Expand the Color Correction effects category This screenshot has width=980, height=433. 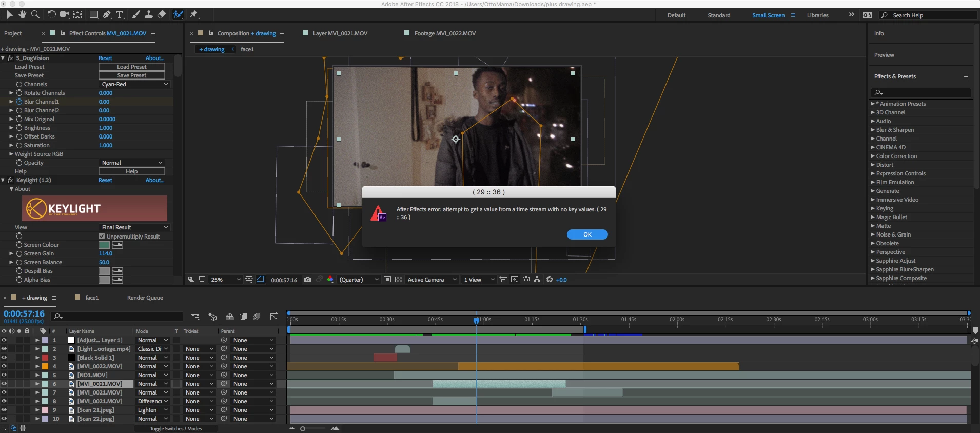tap(873, 156)
